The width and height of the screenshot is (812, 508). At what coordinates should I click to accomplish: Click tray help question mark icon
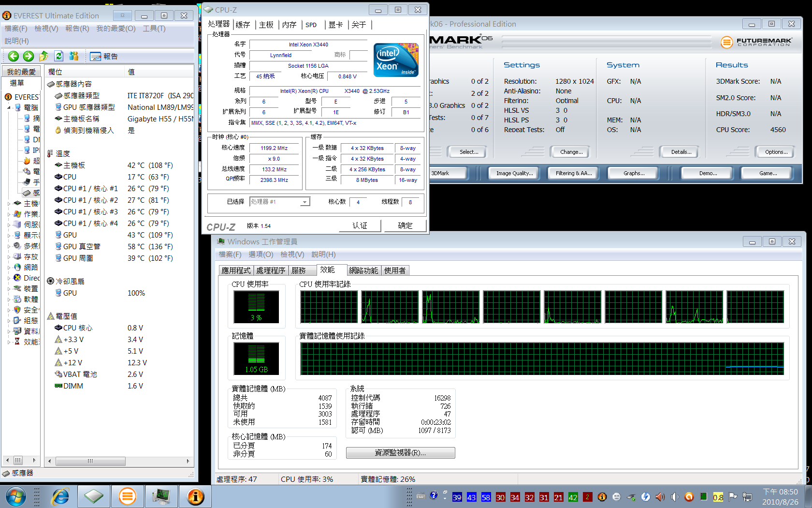(x=434, y=495)
